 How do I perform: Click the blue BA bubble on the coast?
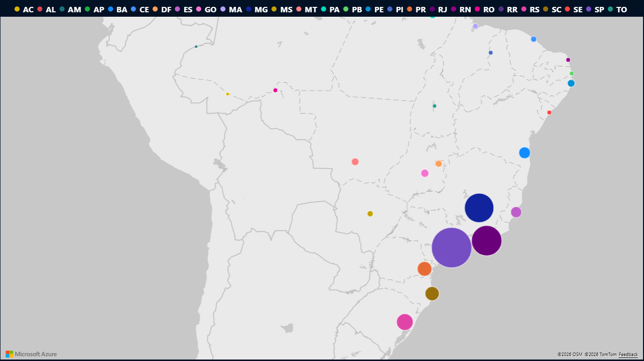pos(524,152)
